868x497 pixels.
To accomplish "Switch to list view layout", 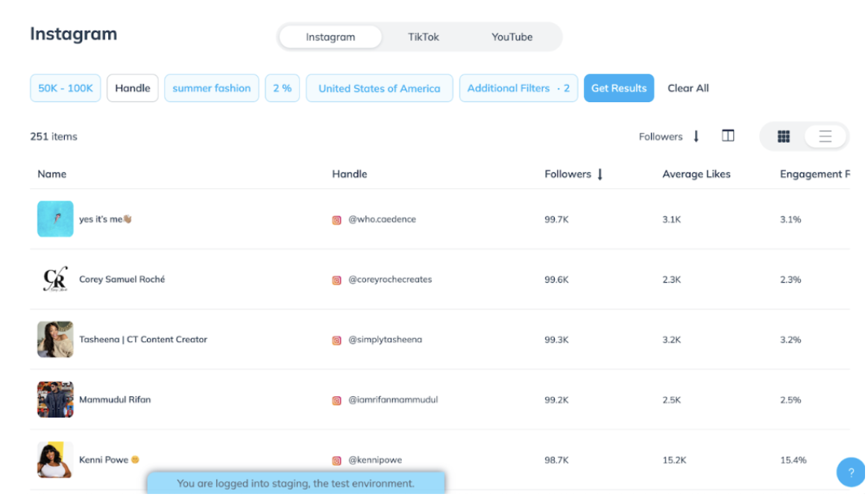I will pyautogui.click(x=825, y=137).
